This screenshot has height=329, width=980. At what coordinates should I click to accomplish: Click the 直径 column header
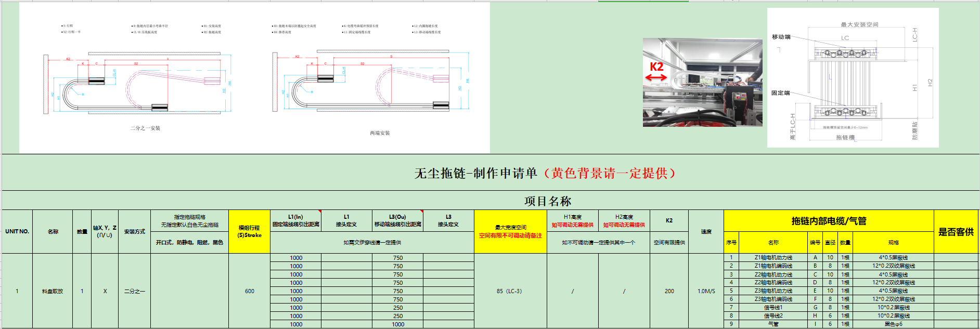[x=830, y=242]
